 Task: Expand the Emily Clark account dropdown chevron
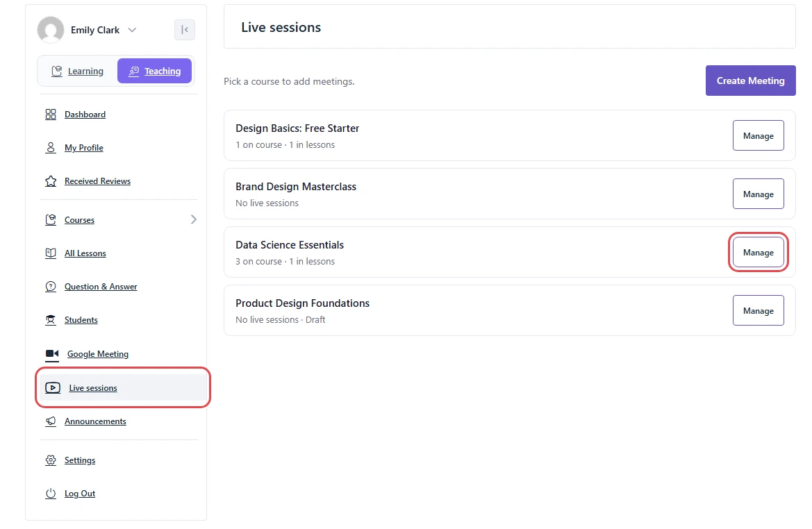coord(132,30)
